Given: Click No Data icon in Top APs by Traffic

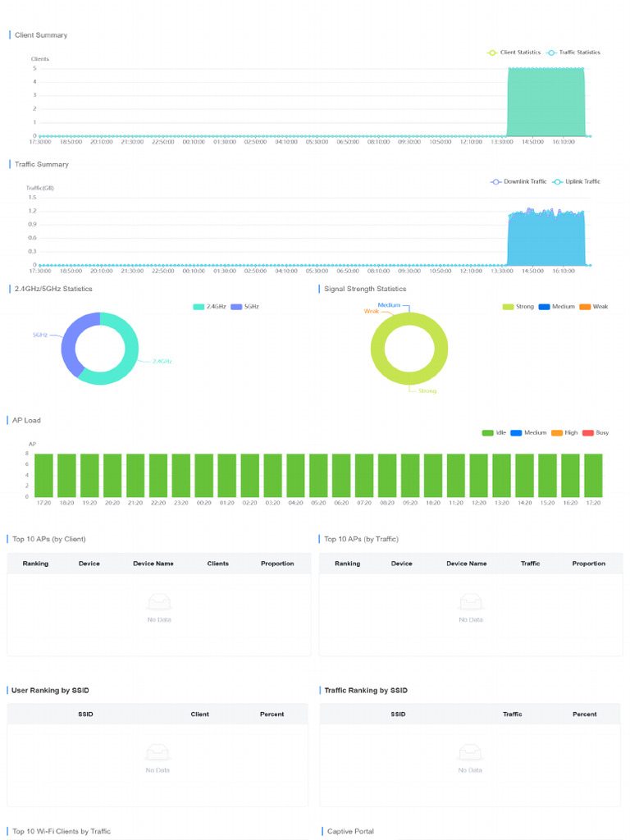Looking at the screenshot, I should pos(471,602).
